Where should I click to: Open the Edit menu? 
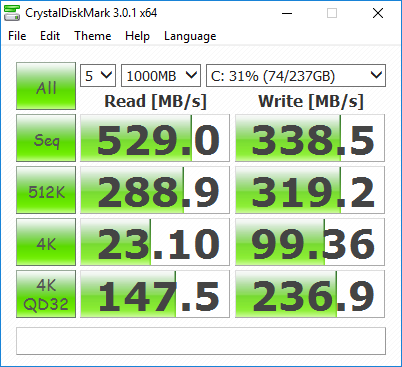50,36
